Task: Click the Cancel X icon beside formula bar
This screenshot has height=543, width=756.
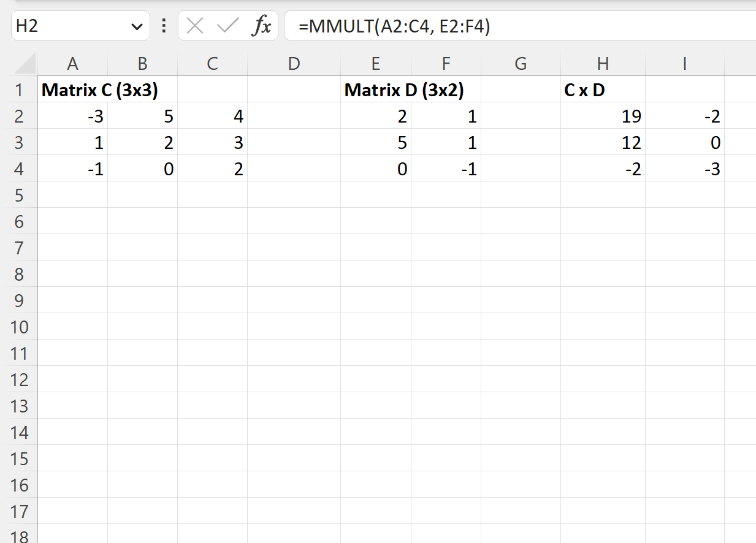Action: (195, 26)
